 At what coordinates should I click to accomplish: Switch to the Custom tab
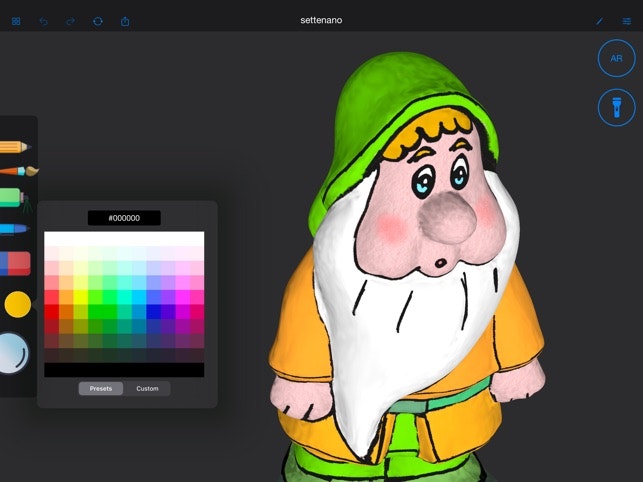point(147,388)
